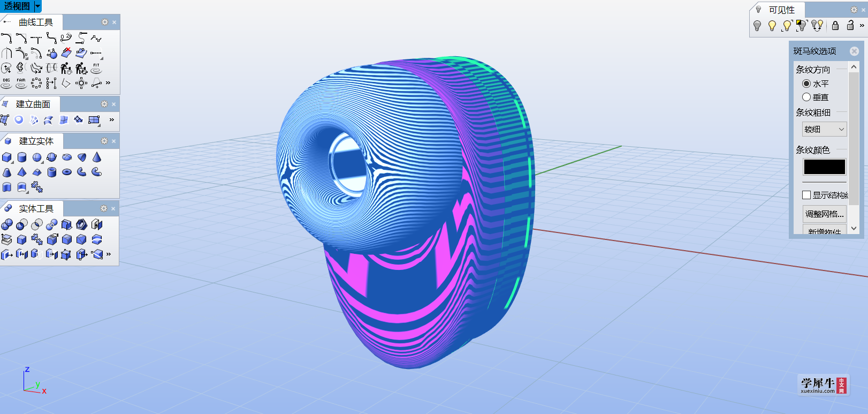Select the fillet curves tool in 曲线工具
The image size is (868, 414).
6,38
